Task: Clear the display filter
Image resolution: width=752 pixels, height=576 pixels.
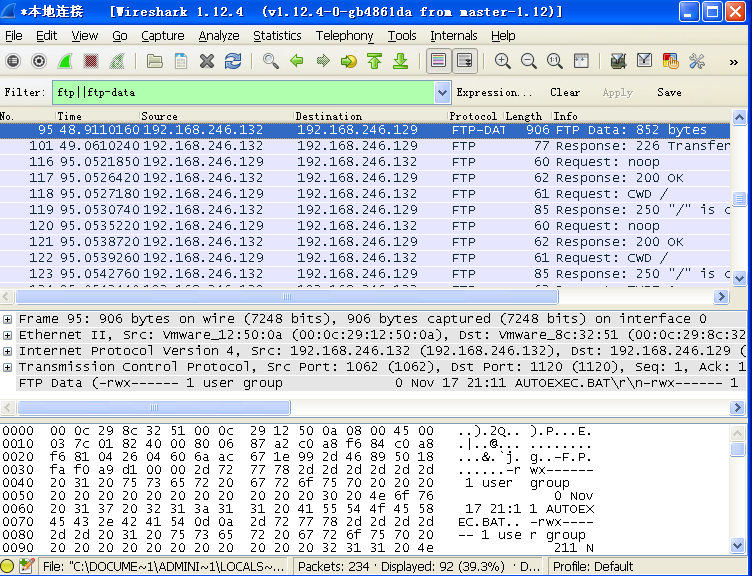Action: [565, 93]
